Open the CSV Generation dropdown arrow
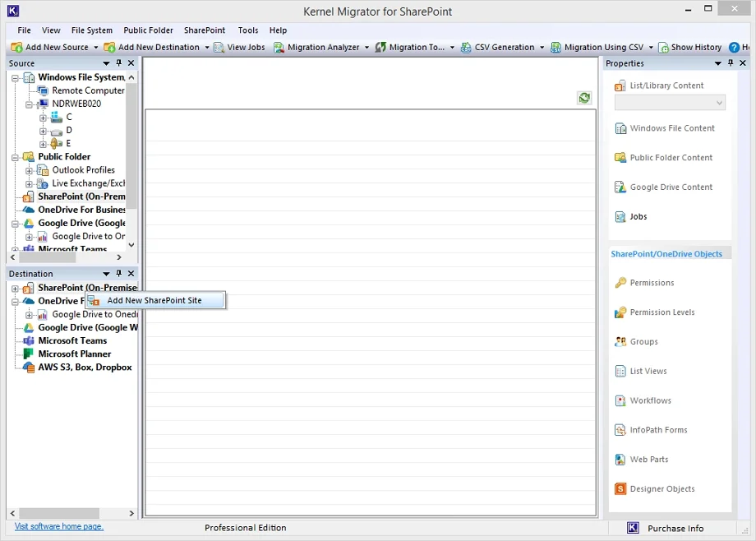The width and height of the screenshot is (756, 541). coord(542,48)
